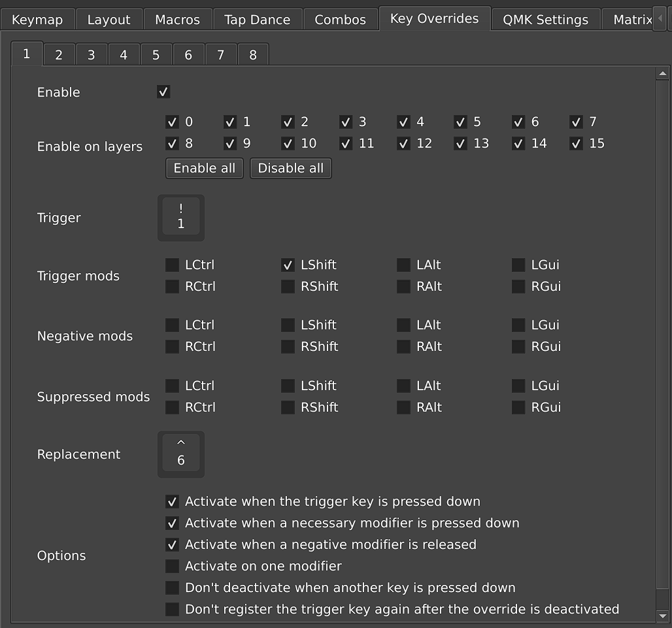
Task: Check LAlt in Trigger mods
Action: point(404,265)
